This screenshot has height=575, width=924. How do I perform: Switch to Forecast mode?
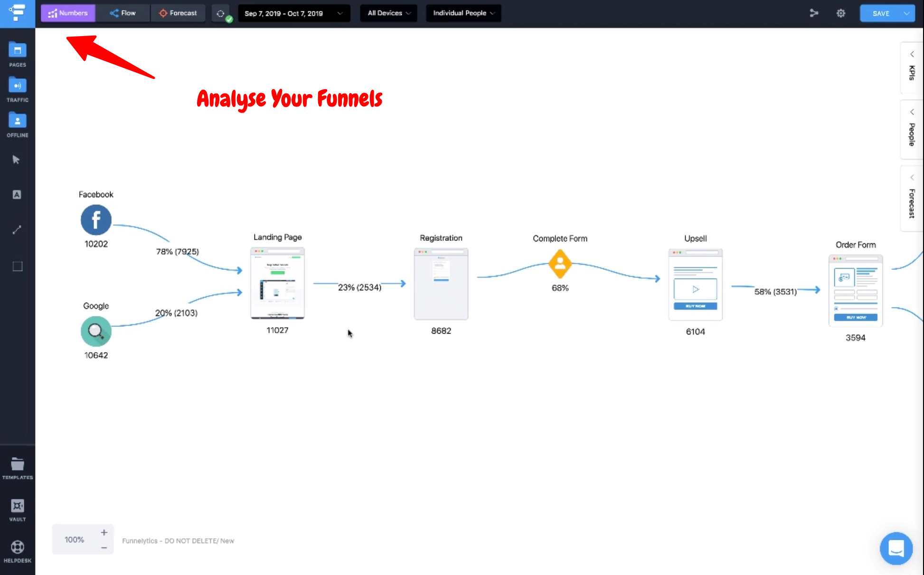tap(178, 13)
